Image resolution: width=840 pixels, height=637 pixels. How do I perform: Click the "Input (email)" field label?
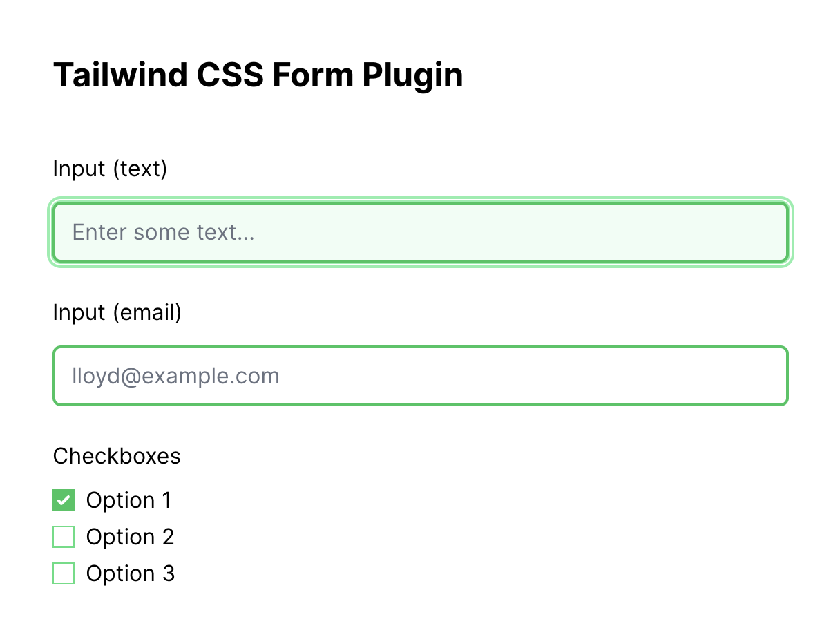coord(117,312)
